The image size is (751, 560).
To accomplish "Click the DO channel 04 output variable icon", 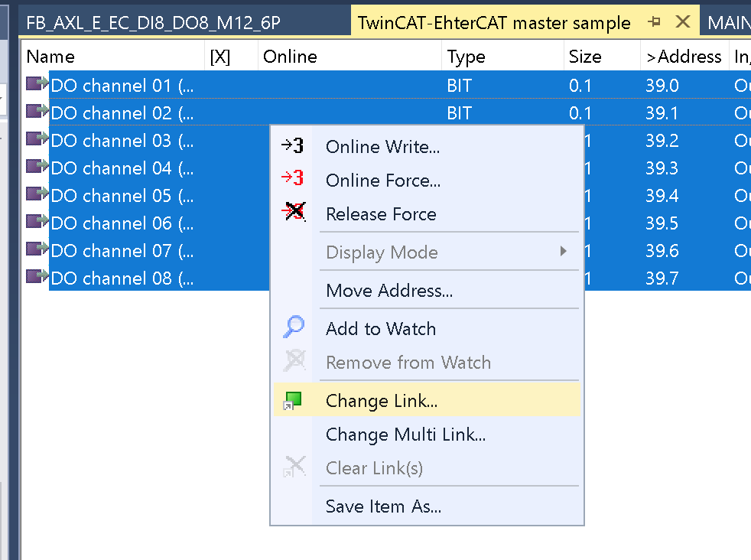I will click(x=37, y=167).
